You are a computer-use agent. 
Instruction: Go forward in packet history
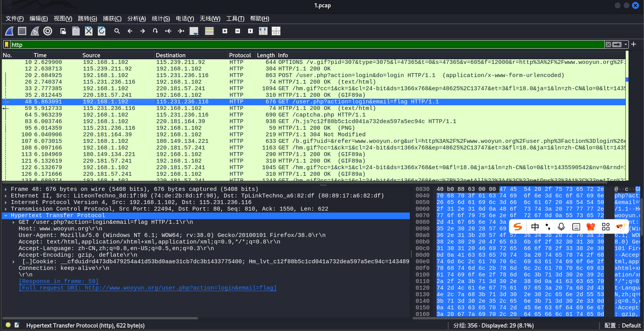tap(143, 31)
